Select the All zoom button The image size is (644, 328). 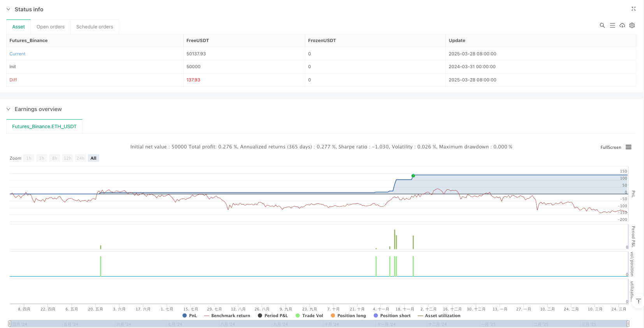pos(93,158)
